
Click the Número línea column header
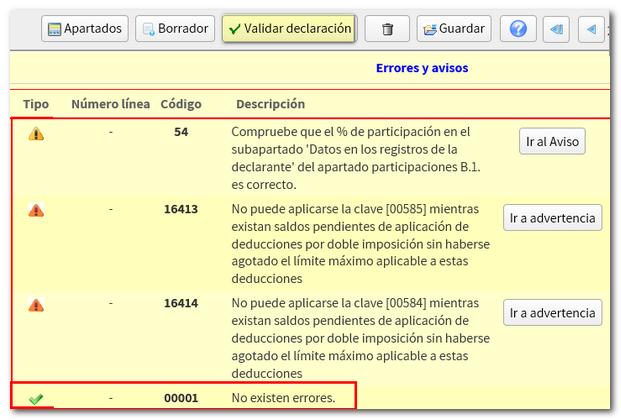[110, 104]
